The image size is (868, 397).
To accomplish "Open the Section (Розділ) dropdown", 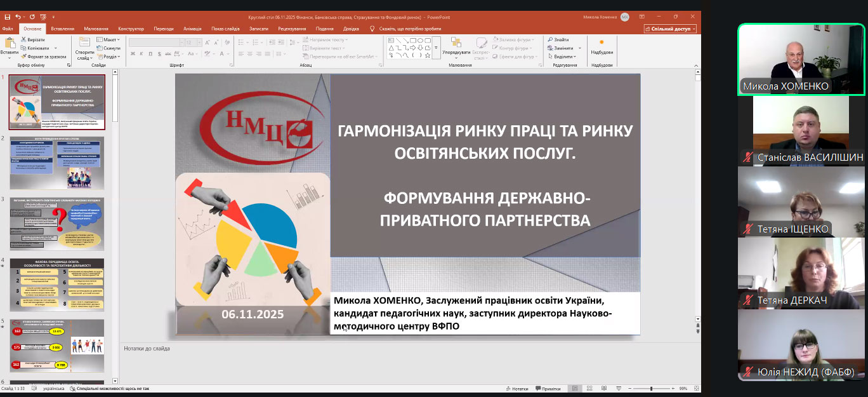I will point(110,57).
